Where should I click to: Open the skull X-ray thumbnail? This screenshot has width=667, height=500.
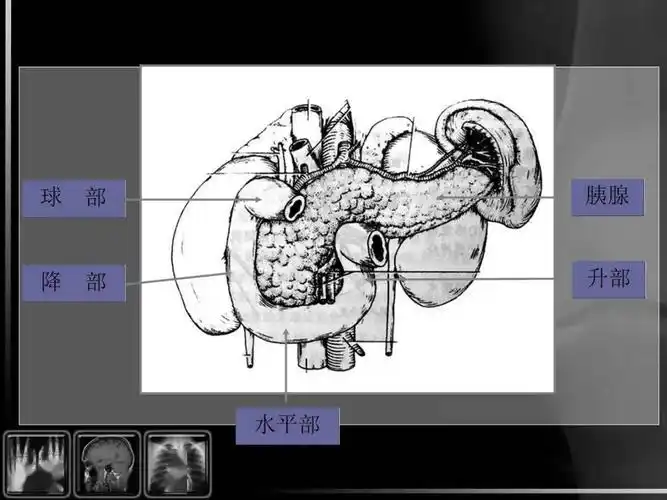107,463
